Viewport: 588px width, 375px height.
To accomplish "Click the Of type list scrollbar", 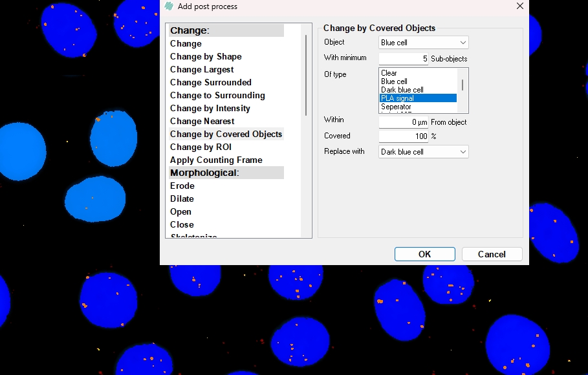I will point(463,85).
